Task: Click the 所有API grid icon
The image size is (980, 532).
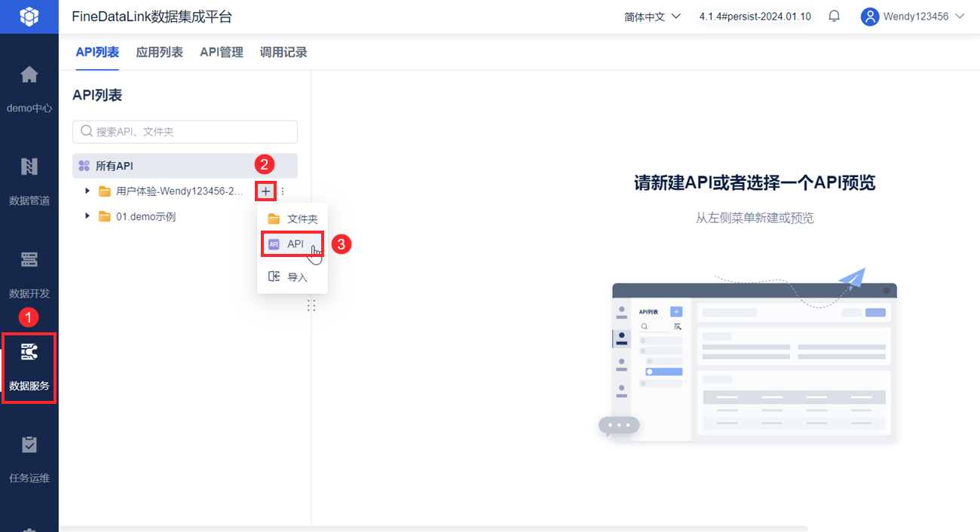Action: 84,166
